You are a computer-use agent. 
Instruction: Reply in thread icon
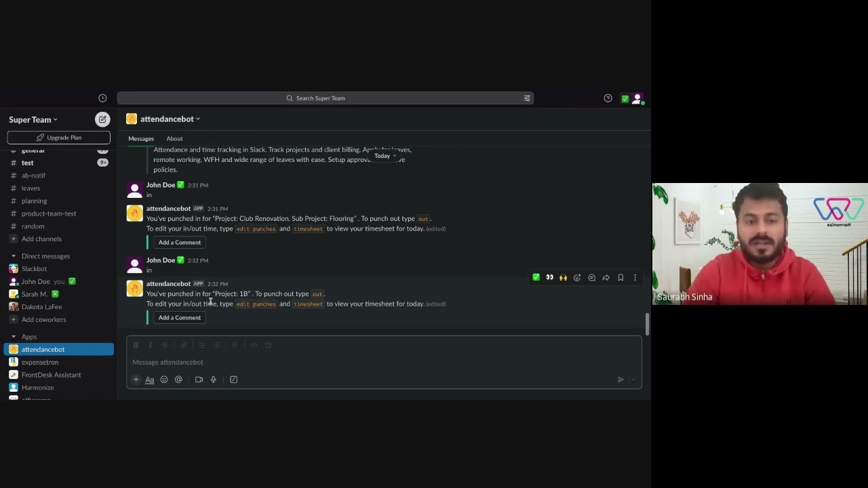pos(592,277)
